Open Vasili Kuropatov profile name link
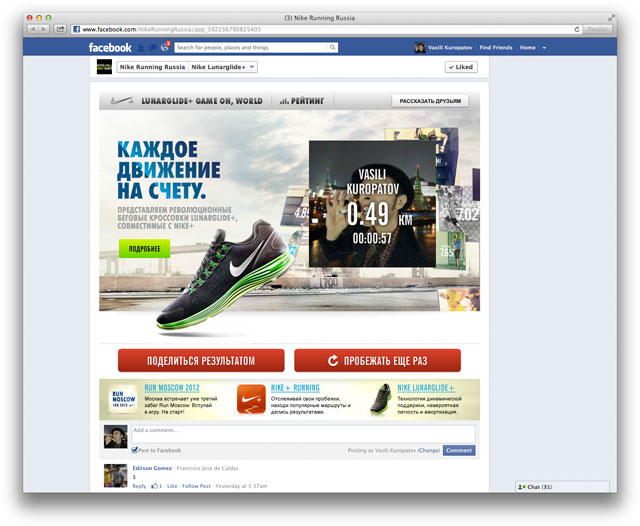The height and width of the screenshot is (526, 640). pos(450,48)
